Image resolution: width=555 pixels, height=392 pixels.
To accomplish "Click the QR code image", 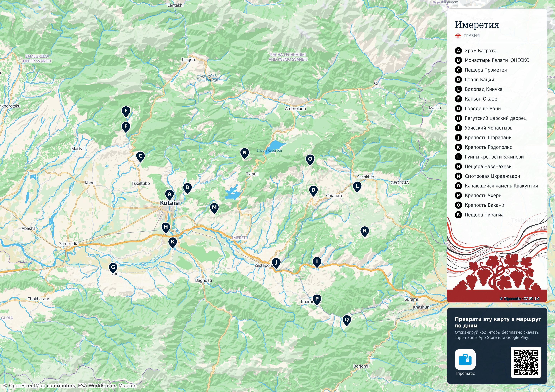I will pos(526,362).
